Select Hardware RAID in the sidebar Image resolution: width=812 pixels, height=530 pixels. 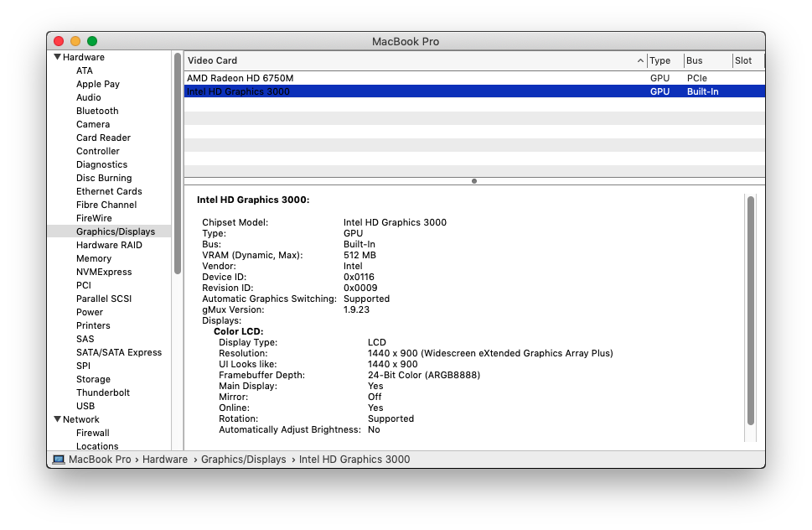[109, 245]
